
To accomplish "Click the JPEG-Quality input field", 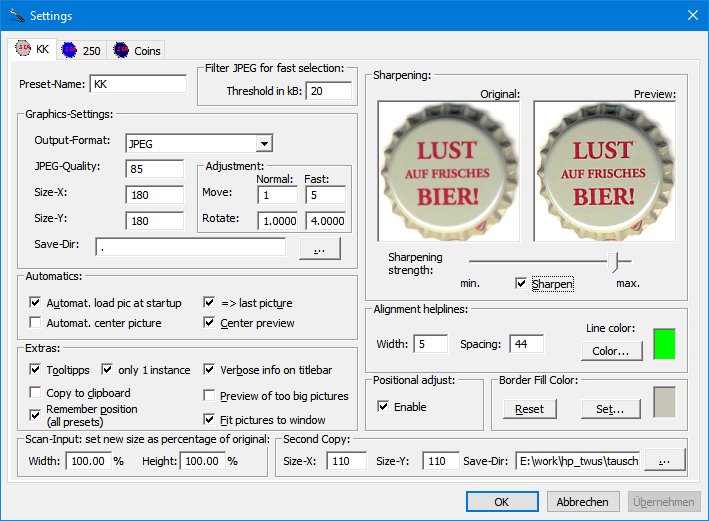I will [x=155, y=168].
